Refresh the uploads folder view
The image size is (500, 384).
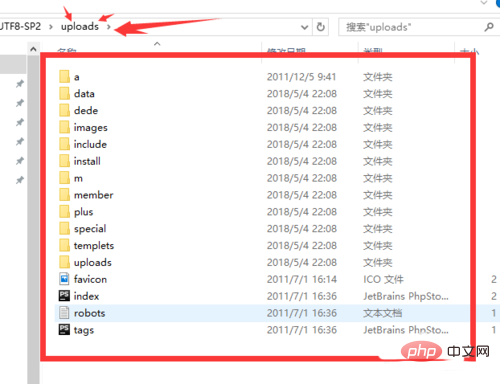321,27
